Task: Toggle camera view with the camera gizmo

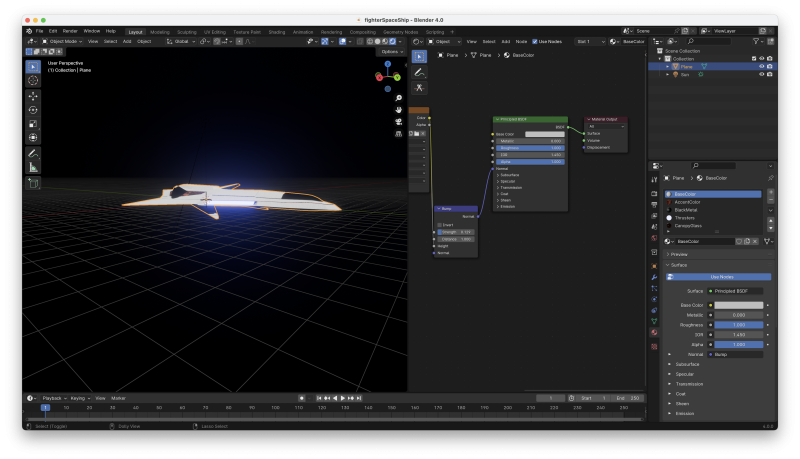Action: coord(398,121)
